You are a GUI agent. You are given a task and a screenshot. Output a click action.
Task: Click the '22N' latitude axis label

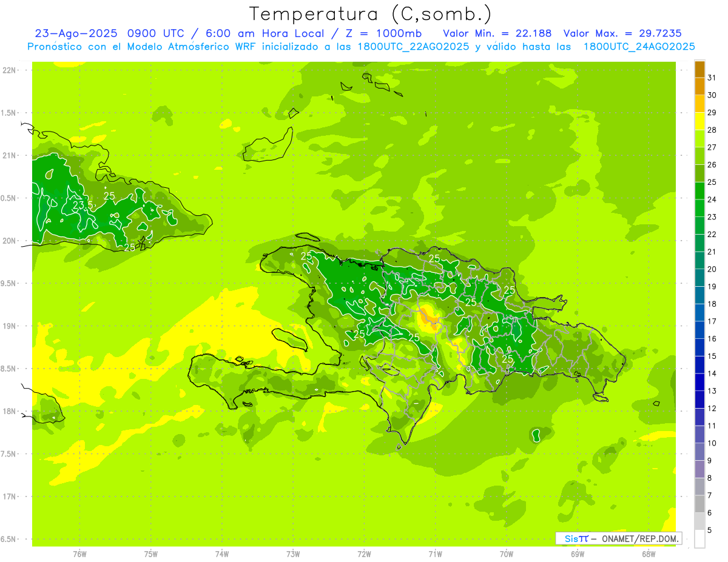10,70
